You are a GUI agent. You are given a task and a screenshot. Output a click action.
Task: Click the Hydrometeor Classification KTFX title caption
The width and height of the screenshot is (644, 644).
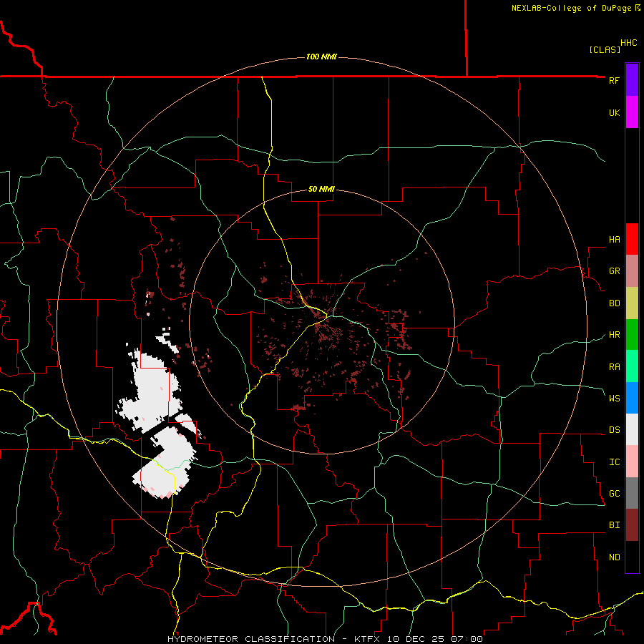pos(325,639)
